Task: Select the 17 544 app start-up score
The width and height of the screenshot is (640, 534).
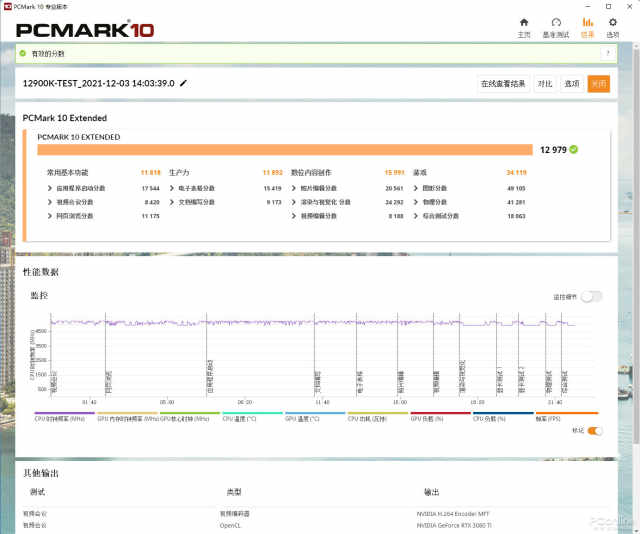Action: (x=151, y=188)
